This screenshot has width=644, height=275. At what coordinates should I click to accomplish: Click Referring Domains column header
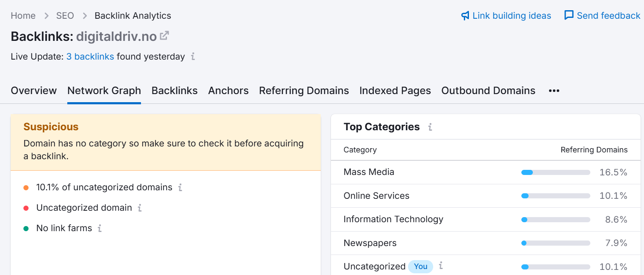pos(594,150)
